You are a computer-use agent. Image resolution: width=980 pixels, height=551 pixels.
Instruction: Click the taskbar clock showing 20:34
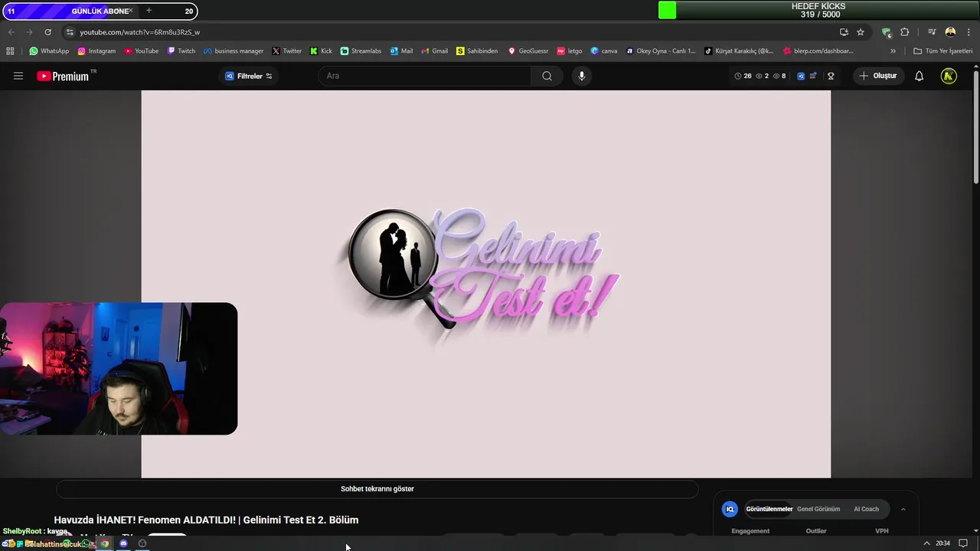pyautogui.click(x=942, y=543)
